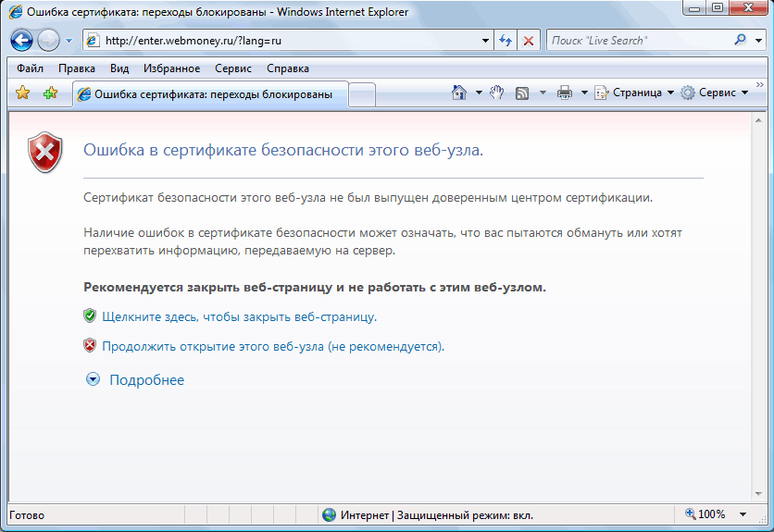The width and height of the screenshot is (774, 532).
Task: Click the Live Search input field
Action: 637,41
